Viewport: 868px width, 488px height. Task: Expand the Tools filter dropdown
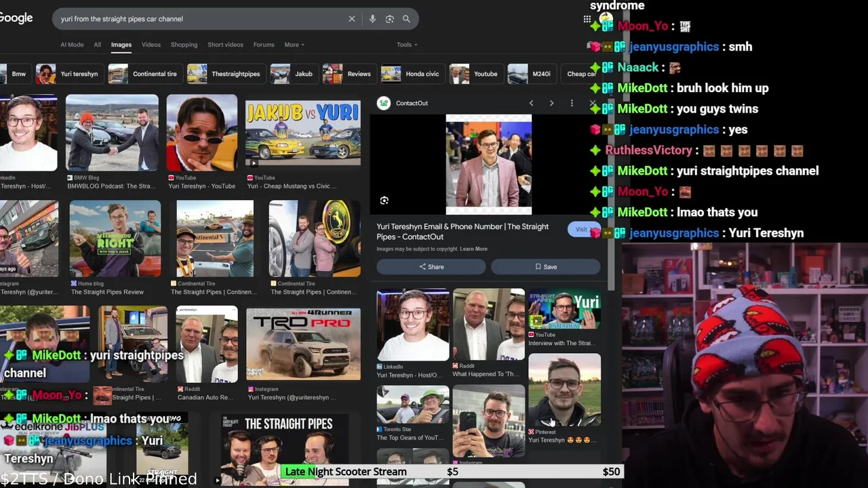pos(407,45)
